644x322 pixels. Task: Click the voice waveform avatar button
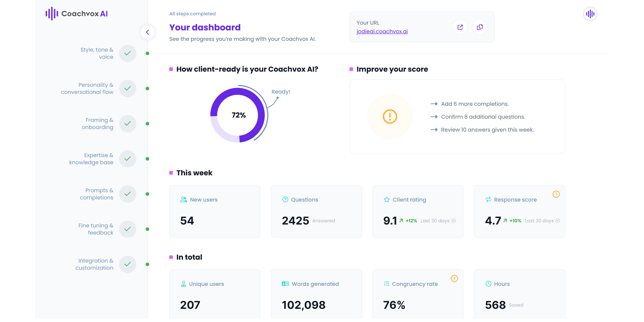pos(590,14)
